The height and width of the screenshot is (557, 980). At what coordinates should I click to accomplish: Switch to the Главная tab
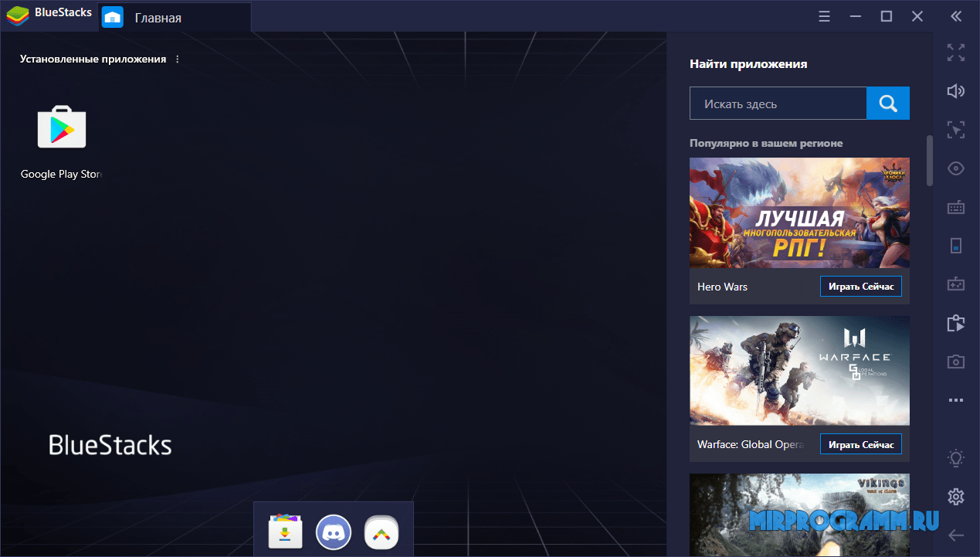click(158, 17)
